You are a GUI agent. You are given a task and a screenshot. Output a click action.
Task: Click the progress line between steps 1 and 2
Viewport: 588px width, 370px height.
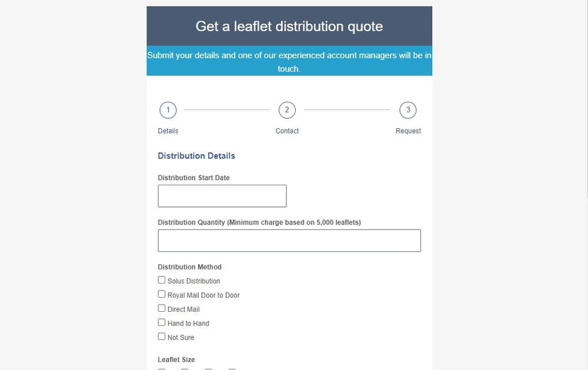click(228, 110)
